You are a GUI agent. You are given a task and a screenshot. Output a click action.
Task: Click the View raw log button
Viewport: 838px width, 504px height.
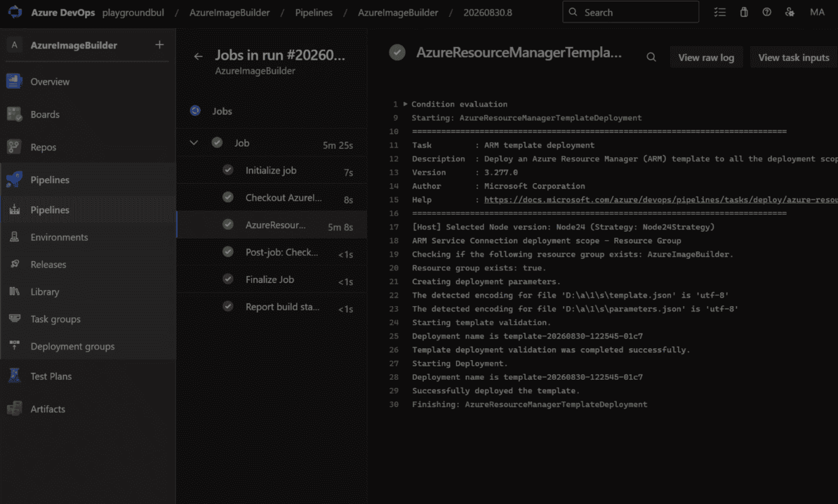pyautogui.click(x=706, y=57)
